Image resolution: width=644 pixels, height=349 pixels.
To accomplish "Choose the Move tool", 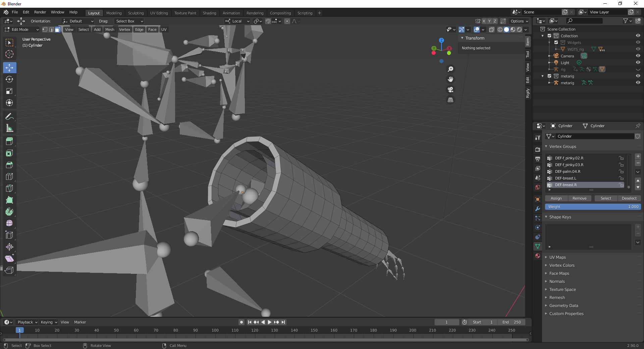I will tap(9, 67).
